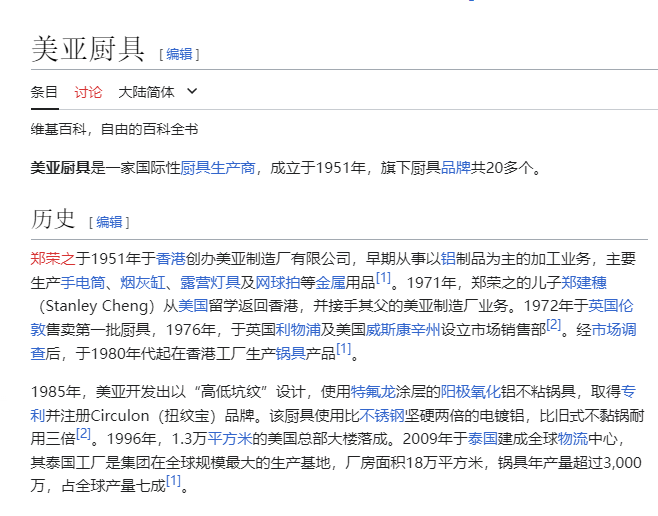Image resolution: width=658 pixels, height=516 pixels.
Task: Open the 物流 link
Action: (573, 439)
